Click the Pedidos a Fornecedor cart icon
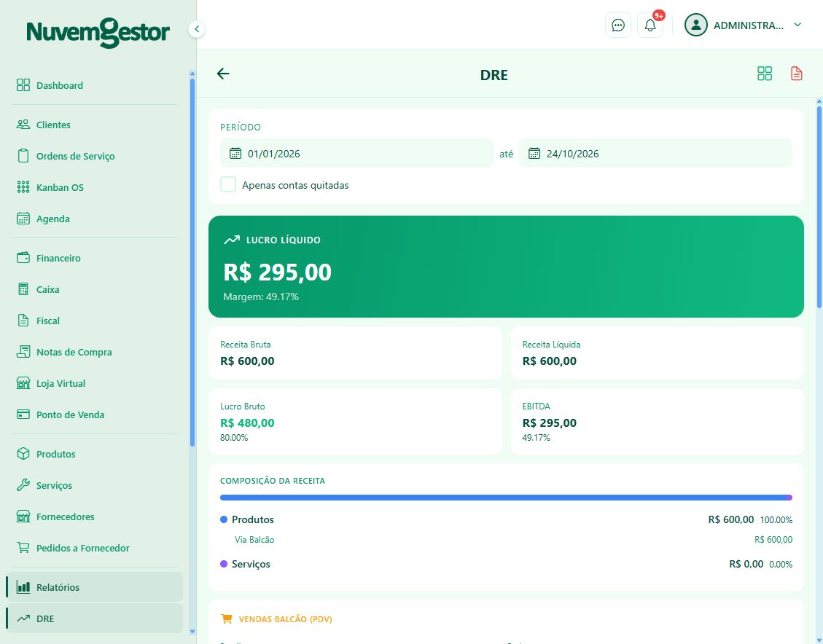Viewport: 823px width, 644px height. [x=23, y=548]
